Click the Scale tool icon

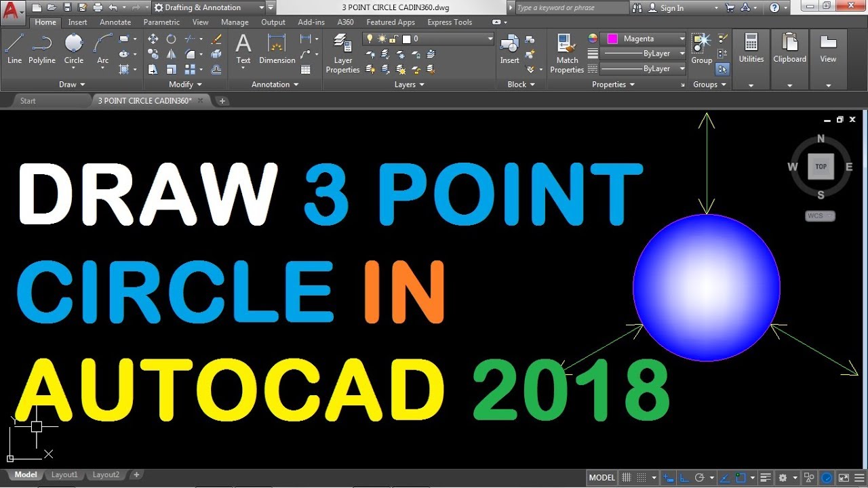(172, 69)
